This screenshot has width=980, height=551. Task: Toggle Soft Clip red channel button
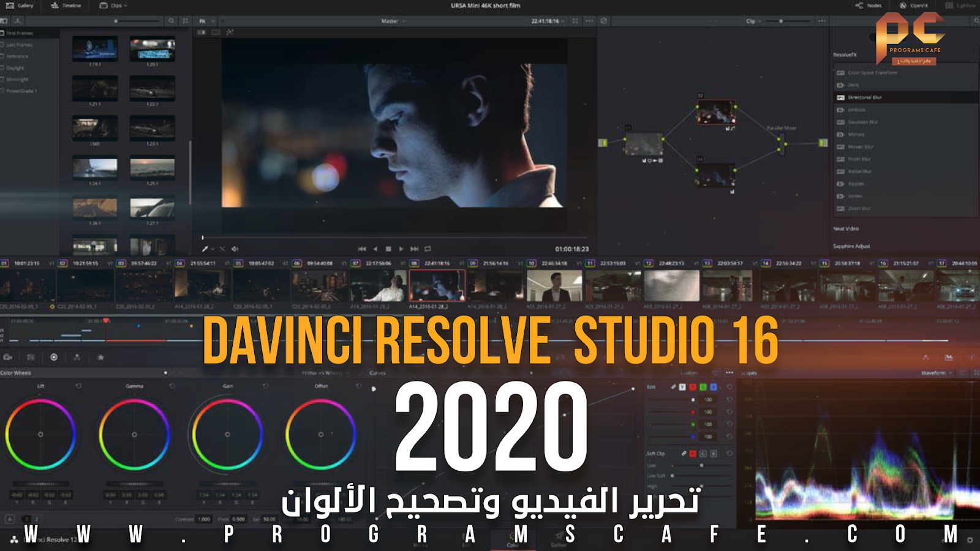693,454
